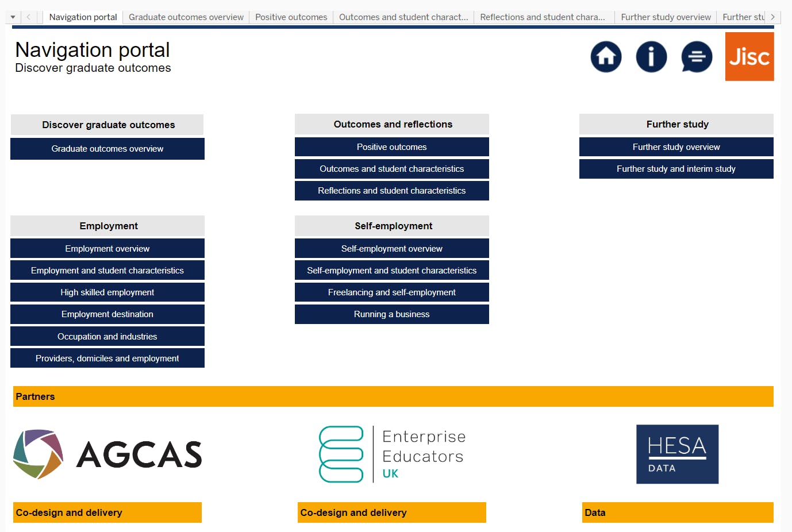Click the Outcomes and reflections header
Screen dimensions: 792x532
[x=392, y=124]
